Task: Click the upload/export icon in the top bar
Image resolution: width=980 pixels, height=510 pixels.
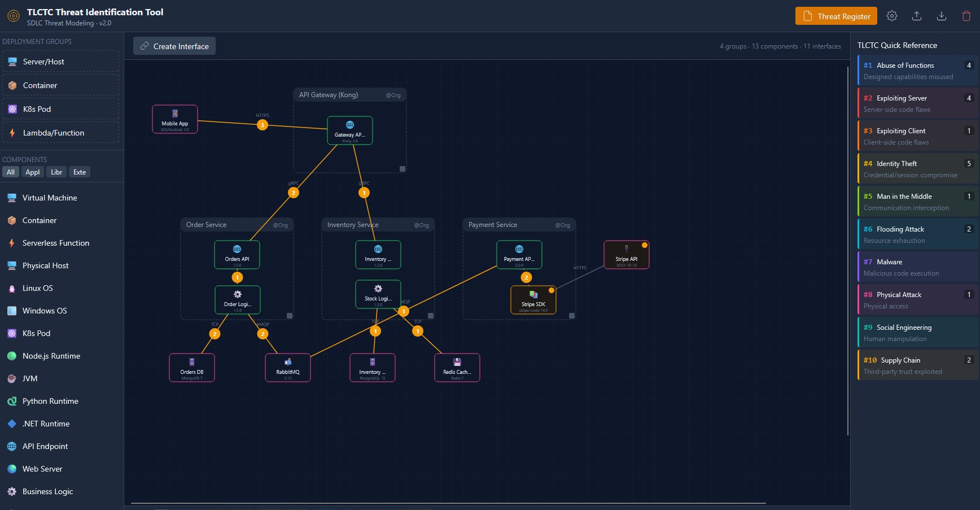Action: [917, 16]
